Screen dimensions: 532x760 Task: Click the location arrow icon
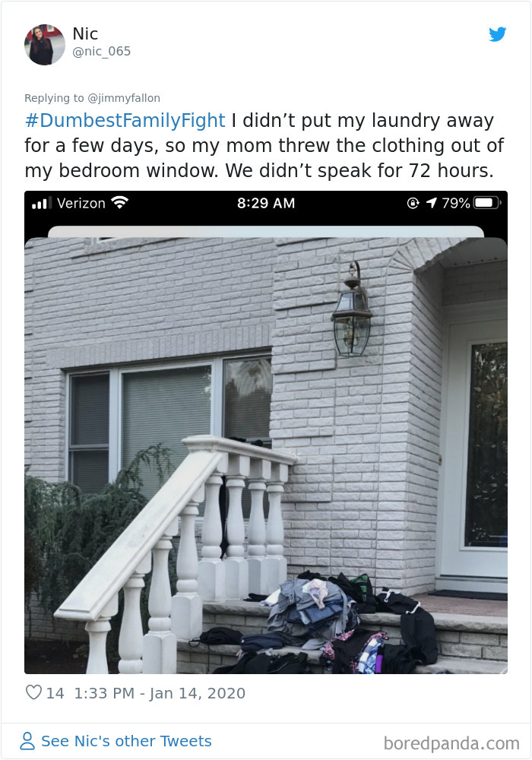click(x=431, y=203)
